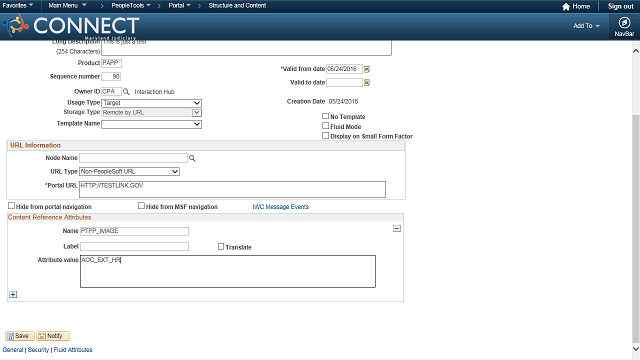
Task: Click the scrollbar down arrow
Action: [x=636, y=349]
